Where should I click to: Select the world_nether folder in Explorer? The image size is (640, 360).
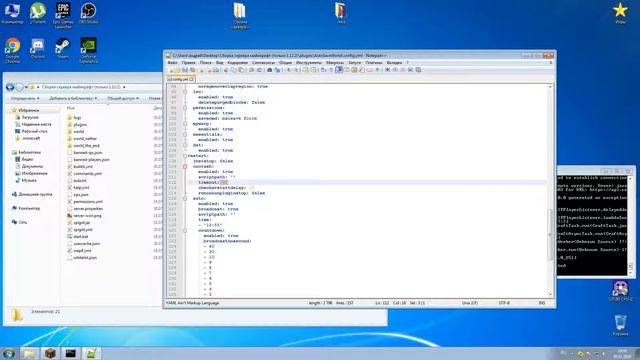(82, 138)
